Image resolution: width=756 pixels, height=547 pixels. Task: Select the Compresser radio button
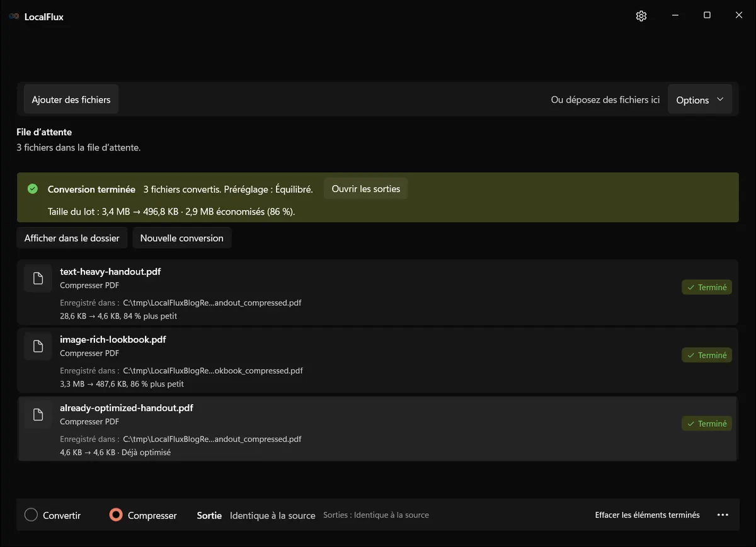pos(115,515)
